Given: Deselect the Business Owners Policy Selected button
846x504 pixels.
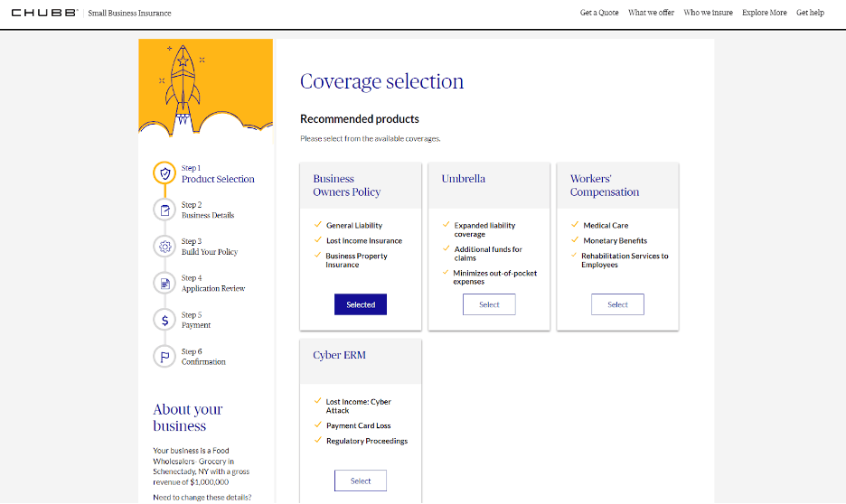Looking at the screenshot, I should pyautogui.click(x=360, y=304).
